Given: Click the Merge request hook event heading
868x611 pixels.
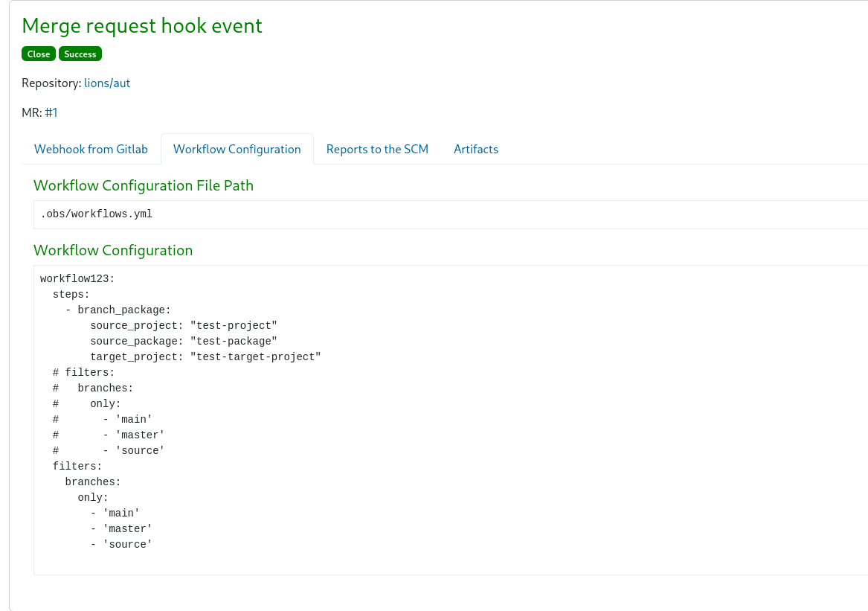Looking at the screenshot, I should tap(141, 26).
